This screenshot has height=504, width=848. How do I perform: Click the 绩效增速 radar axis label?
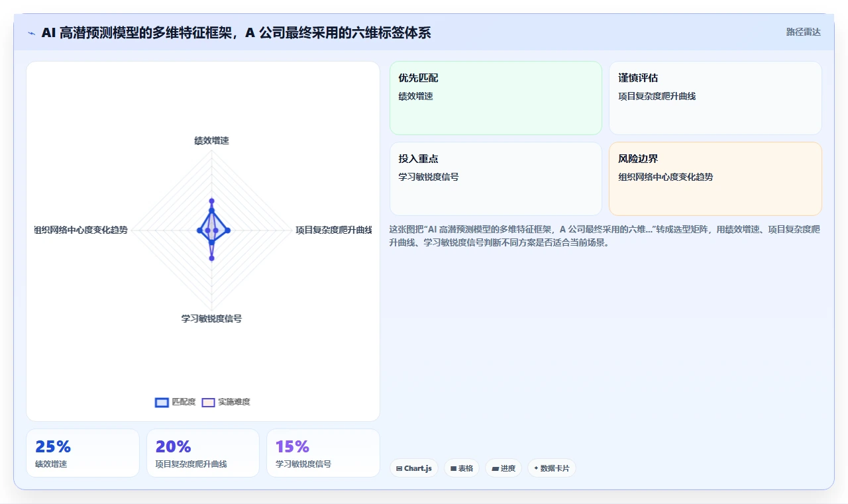(211, 140)
